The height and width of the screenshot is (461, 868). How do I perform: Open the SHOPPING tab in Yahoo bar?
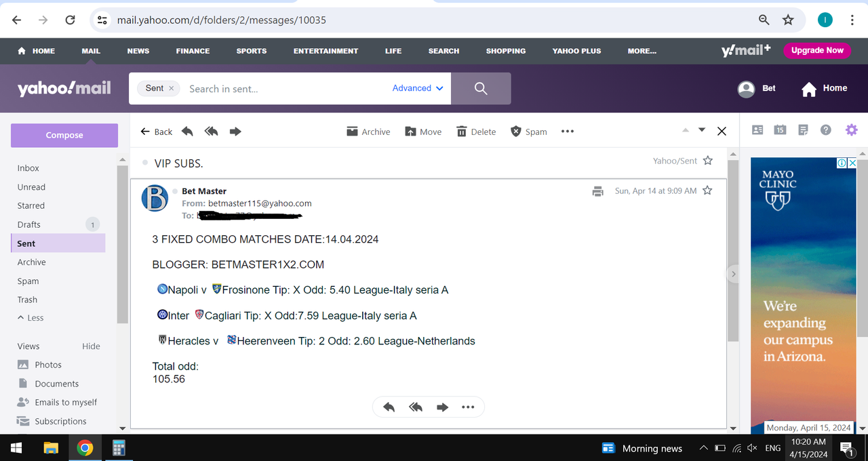506,51
